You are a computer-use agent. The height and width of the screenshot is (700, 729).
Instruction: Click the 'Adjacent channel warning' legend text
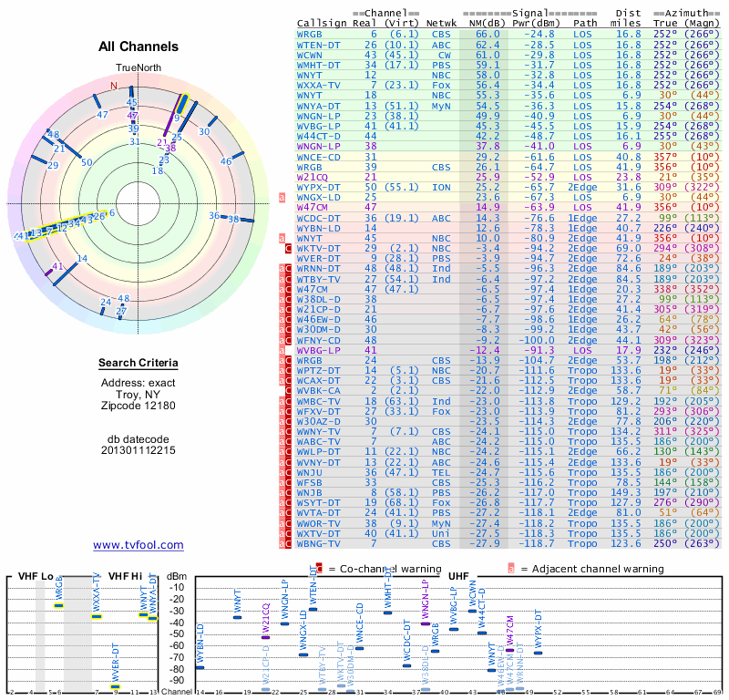coord(598,569)
